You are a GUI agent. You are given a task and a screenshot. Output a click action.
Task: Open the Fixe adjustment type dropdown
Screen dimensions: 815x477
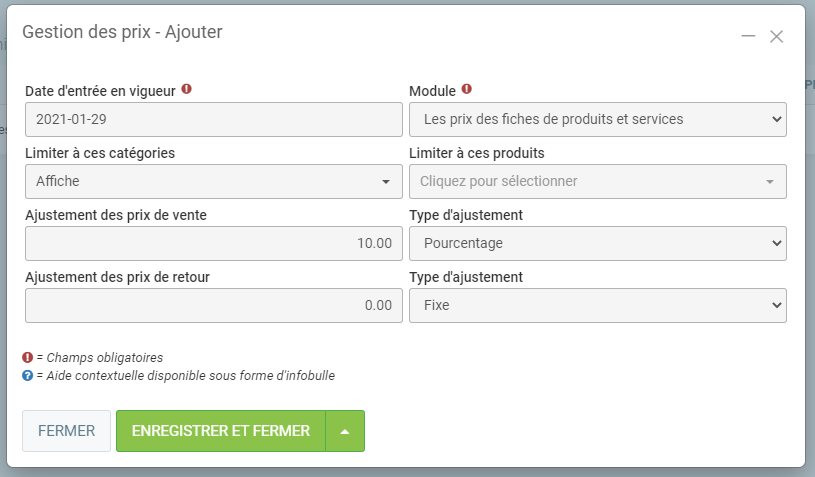click(597, 305)
